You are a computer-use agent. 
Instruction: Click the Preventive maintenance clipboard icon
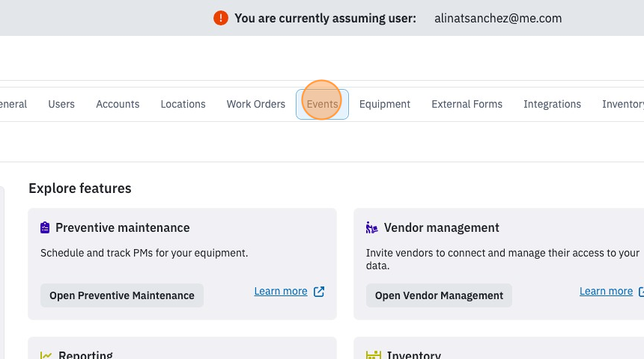tap(45, 227)
